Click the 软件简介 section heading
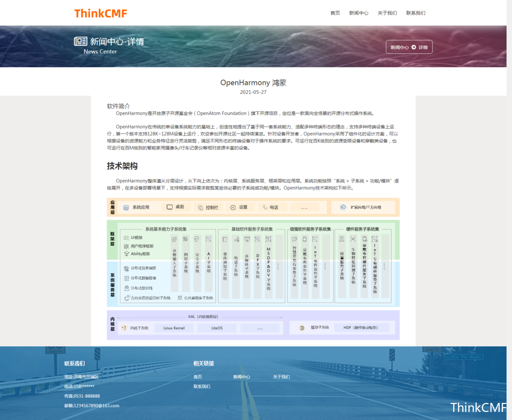This screenshot has width=512, height=420. [118, 106]
